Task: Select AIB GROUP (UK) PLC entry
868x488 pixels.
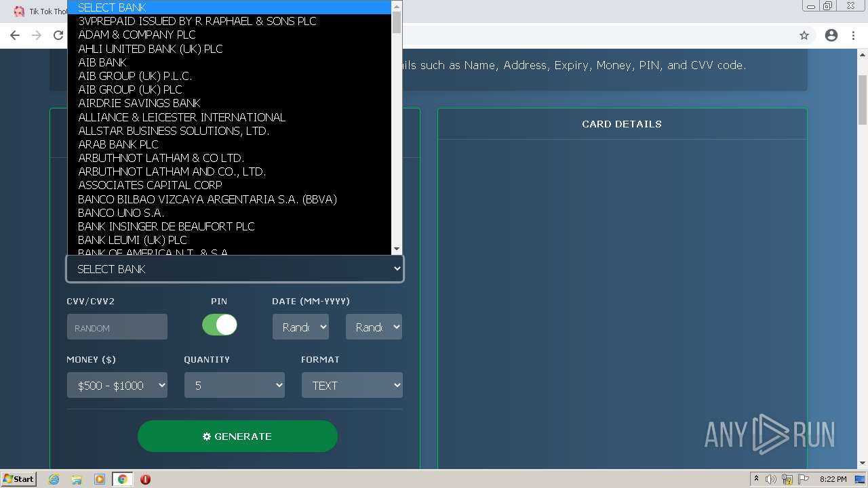Action: 229,89
